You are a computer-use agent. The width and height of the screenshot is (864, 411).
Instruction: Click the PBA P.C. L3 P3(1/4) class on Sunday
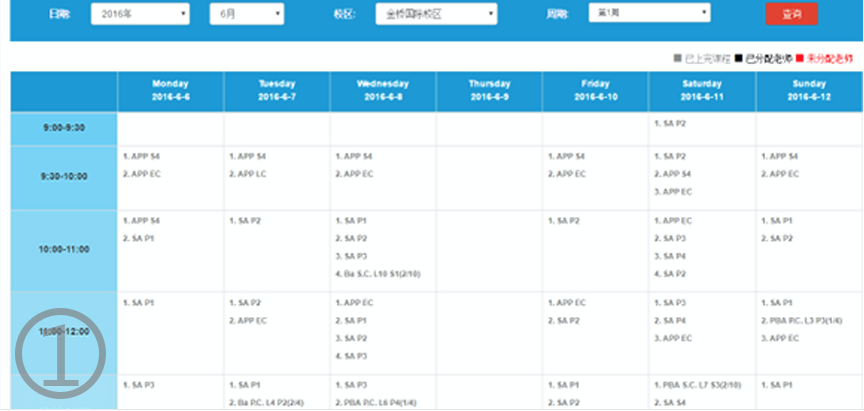click(804, 320)
